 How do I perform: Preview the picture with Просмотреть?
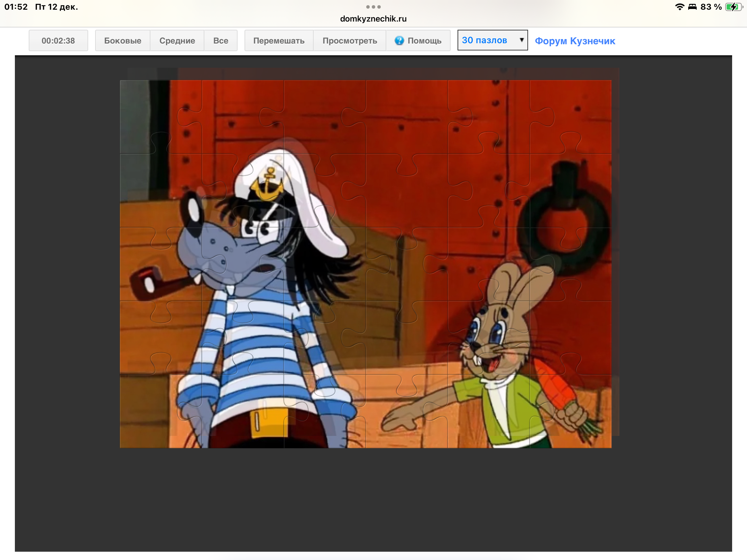coord(350,40)
